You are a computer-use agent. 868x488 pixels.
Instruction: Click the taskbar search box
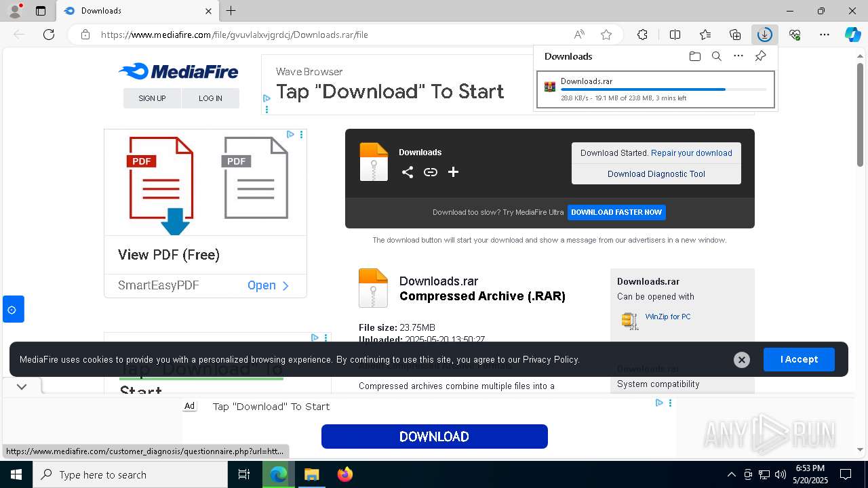point(130,474)
